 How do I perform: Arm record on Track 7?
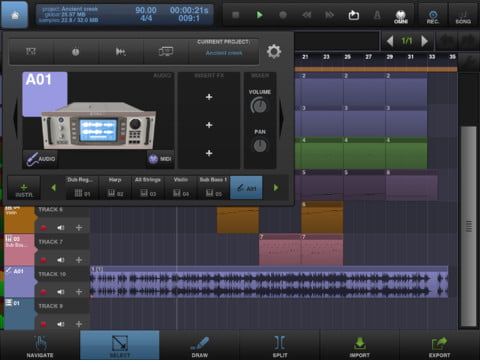(x=43, y=260)
